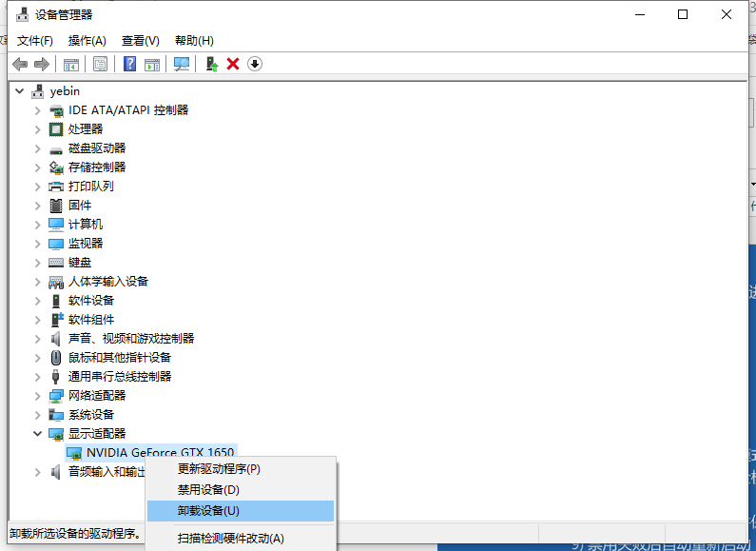Click the down-arrow disable device icon
This screenshot has height=551, width=756.
[x=255, y=64]
